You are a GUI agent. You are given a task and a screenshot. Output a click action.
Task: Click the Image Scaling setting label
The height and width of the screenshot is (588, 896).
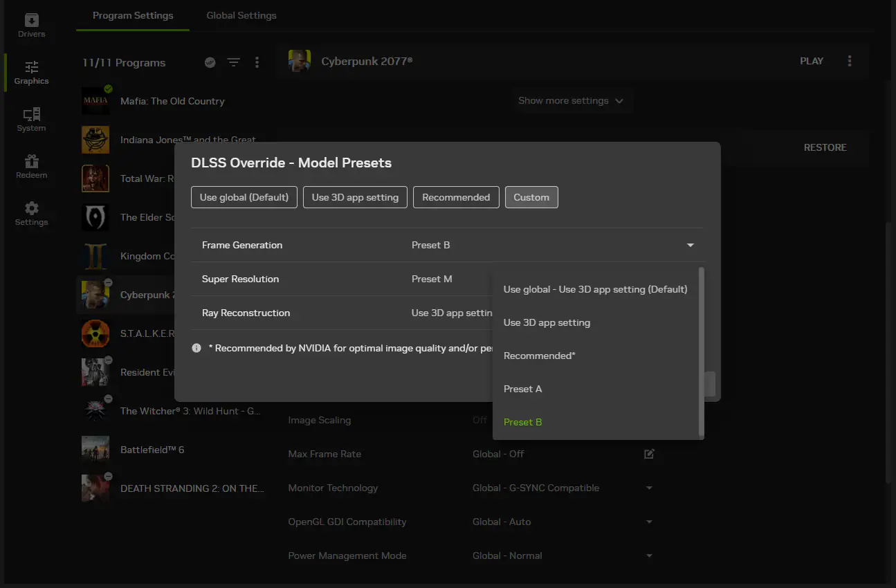point(320,420)
